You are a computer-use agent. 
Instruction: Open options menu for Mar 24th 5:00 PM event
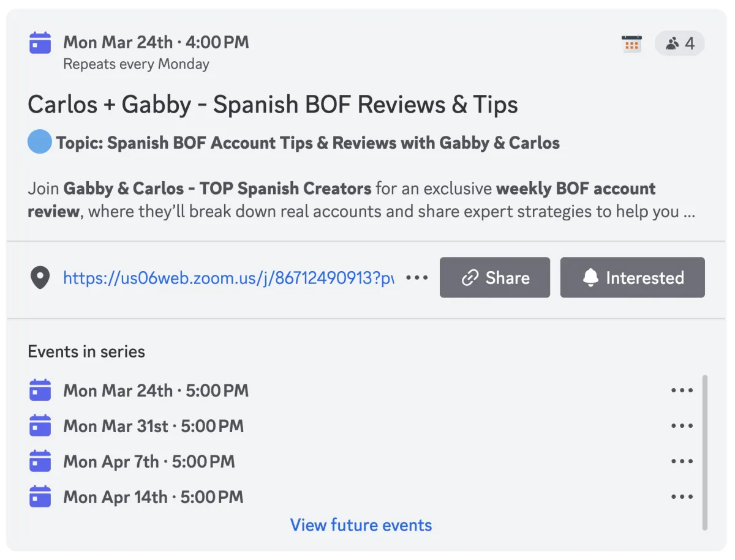tap(682, 390)
